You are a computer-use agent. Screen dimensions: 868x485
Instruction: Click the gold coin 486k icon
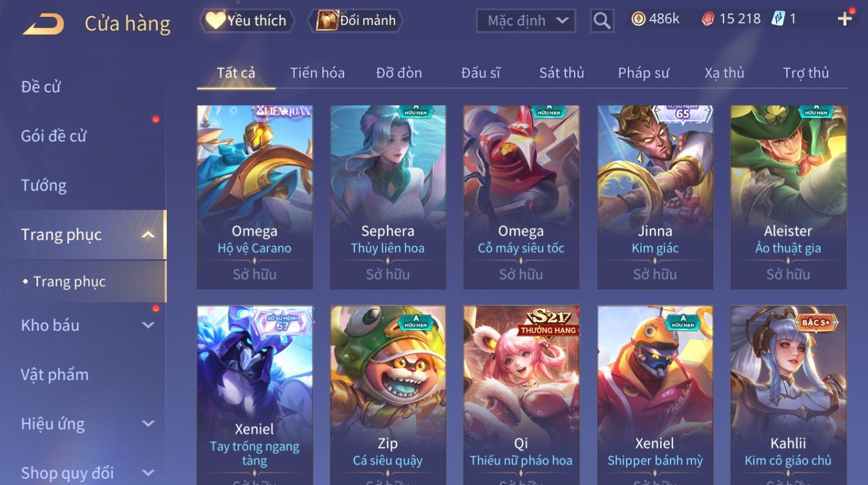(638, 19)
